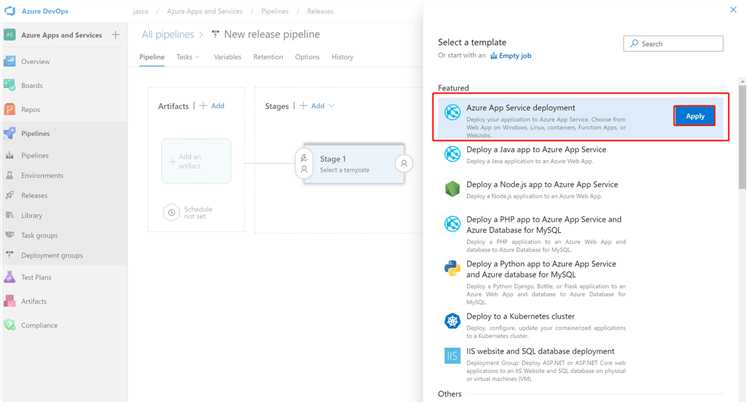This screenshot has width=747, height=403.
Task: Click Stage 1 pre-deployment conditions icon
Action: pyautogui.click(x=304, y=163)
